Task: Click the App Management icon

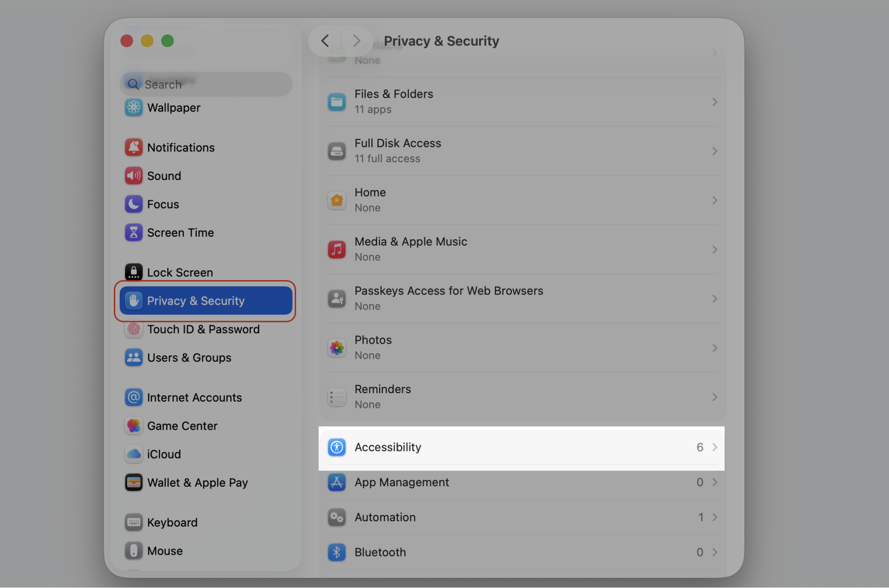Action: click(337, 482)
